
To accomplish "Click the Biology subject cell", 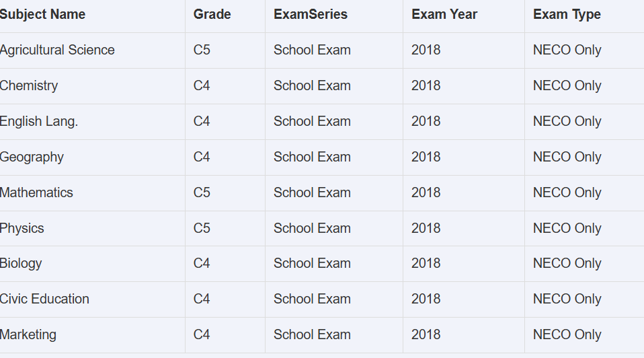I will coord(21,263).
